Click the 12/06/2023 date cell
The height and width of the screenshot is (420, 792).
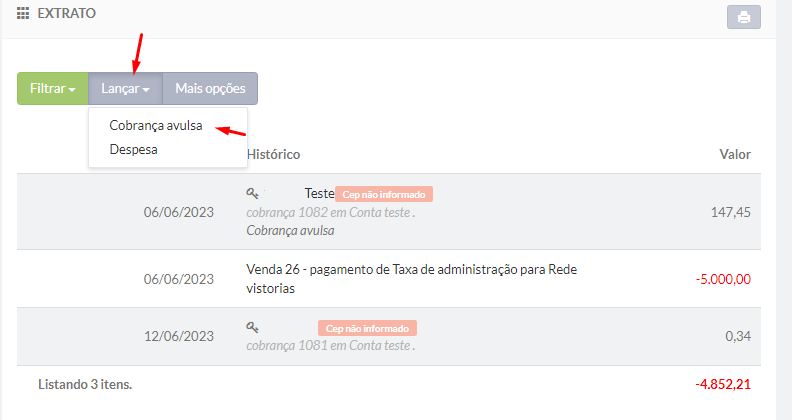click(179, 337)
